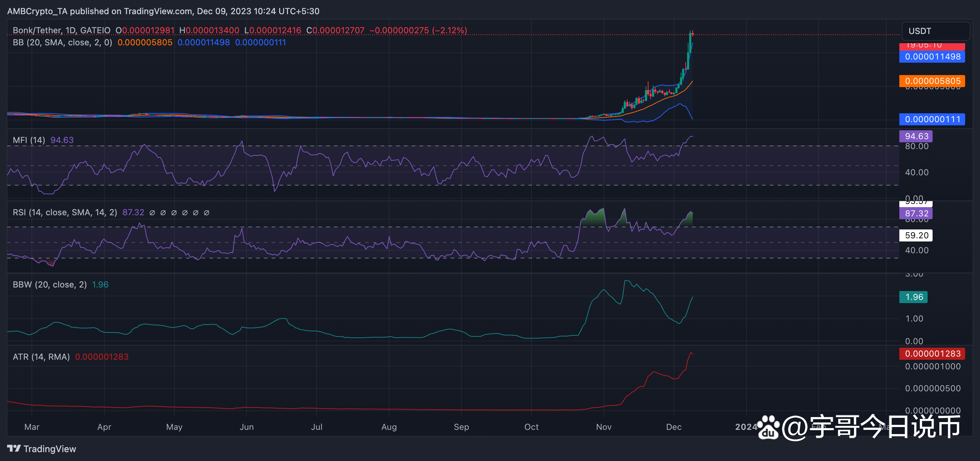Viewport: 980px width, 461px height.
Task: Click the 0.000001000 level on ATR axis
Action: pyautogui.click(x=933, y=366)
